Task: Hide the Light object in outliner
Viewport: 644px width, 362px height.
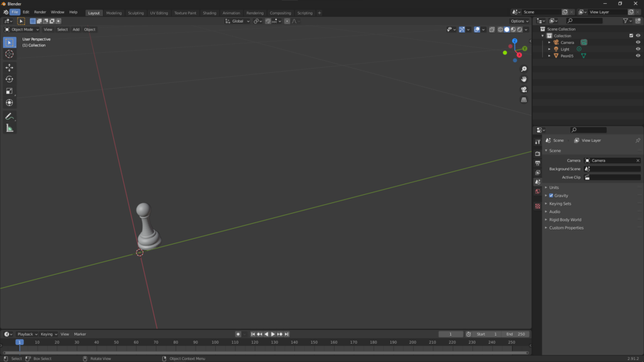Action: click(638, 49)
